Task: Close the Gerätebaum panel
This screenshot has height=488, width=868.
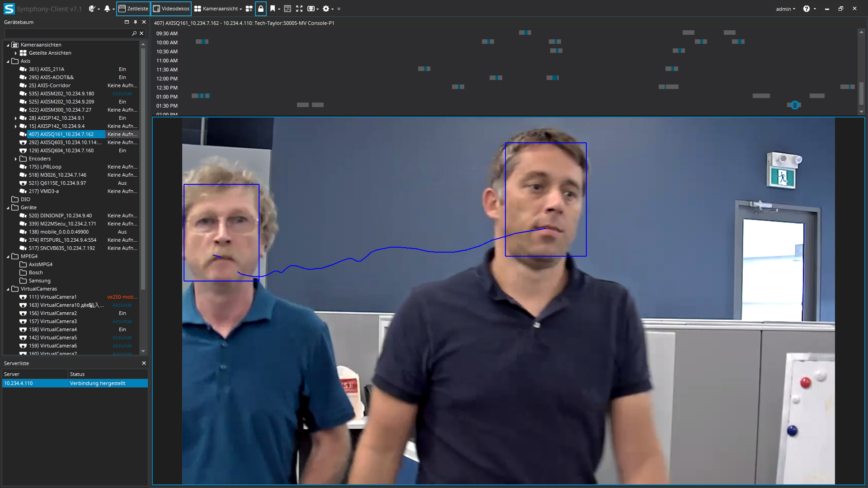Action: [x=144, y=22]
